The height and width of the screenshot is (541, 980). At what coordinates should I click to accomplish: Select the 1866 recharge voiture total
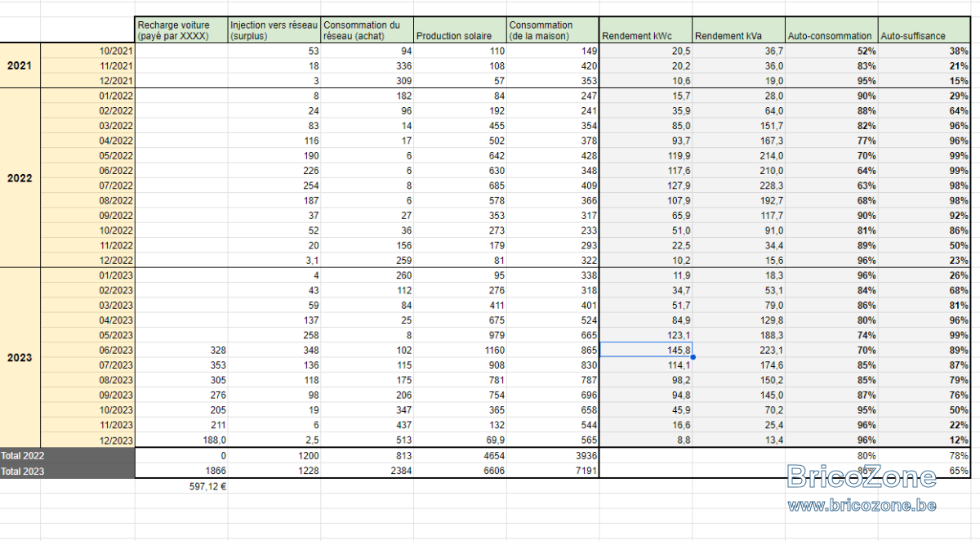[181, 471]
